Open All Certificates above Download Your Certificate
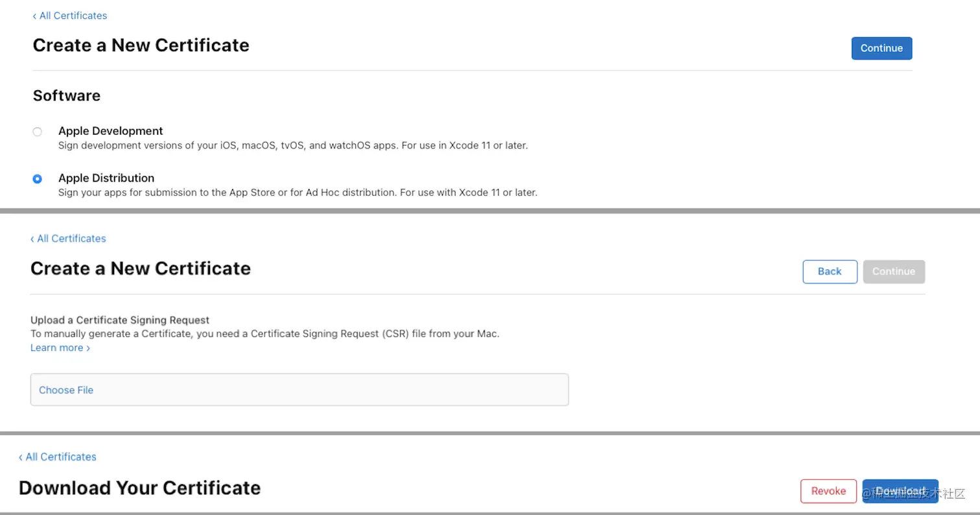The height and width of the screenshot is (515, 980). tap(58, 457)
